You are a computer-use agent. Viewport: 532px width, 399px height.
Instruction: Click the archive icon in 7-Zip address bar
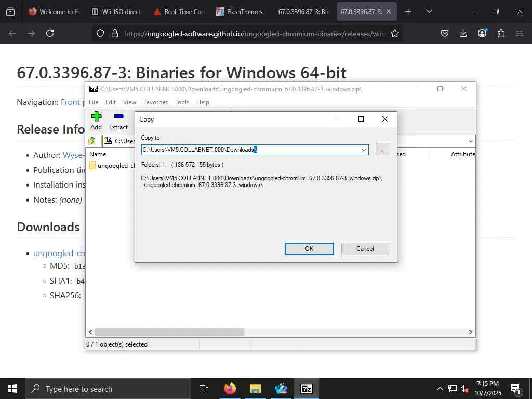[108, 140]
